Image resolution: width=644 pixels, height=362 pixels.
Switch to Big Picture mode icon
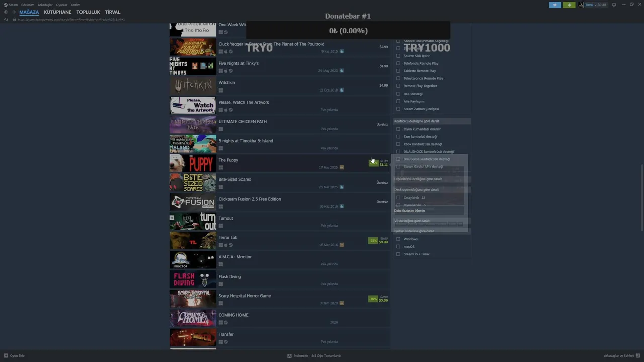pyautogui.click(x=614, y=5)
